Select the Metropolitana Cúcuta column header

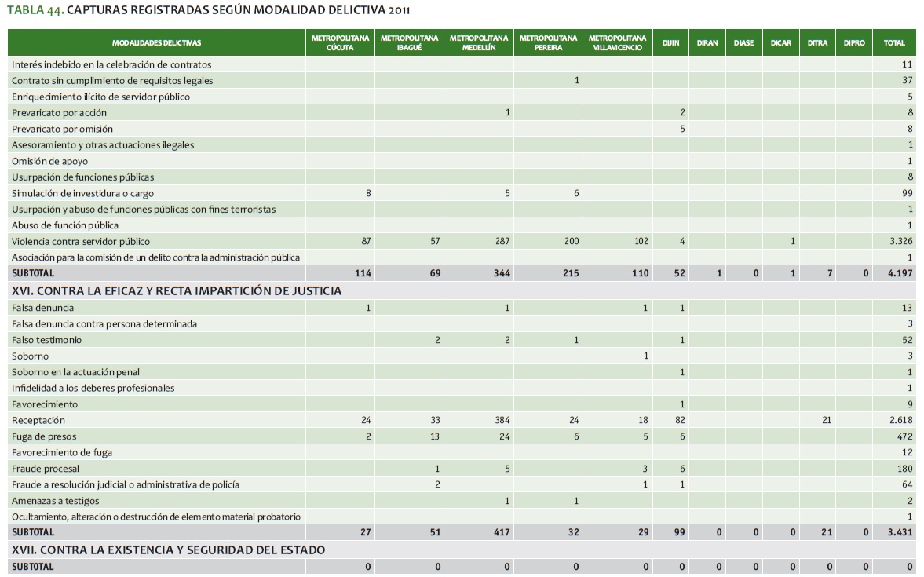tap(340, 43)
